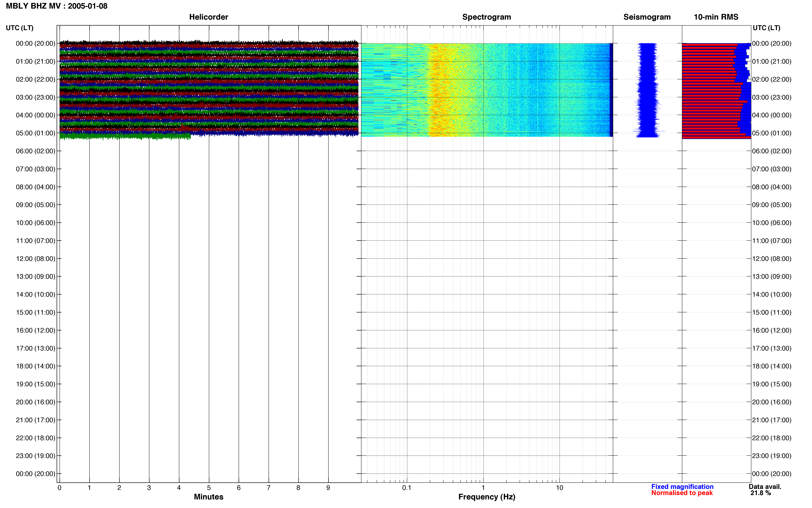Screen dimensions: 812x508
Task: Click the 'Data avail.' label
Action: [765, 486]
